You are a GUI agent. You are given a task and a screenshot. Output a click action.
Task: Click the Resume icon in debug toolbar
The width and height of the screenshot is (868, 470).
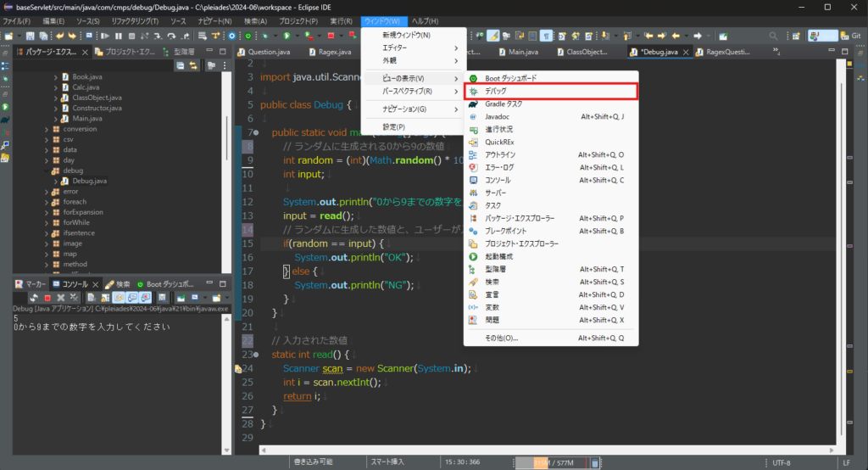point(105,36)
